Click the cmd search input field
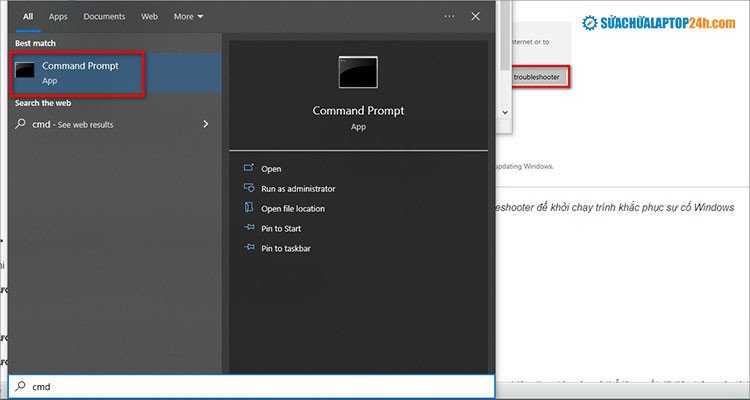Image resolution: width=750 pixels, height=400 pixels. 252,387
